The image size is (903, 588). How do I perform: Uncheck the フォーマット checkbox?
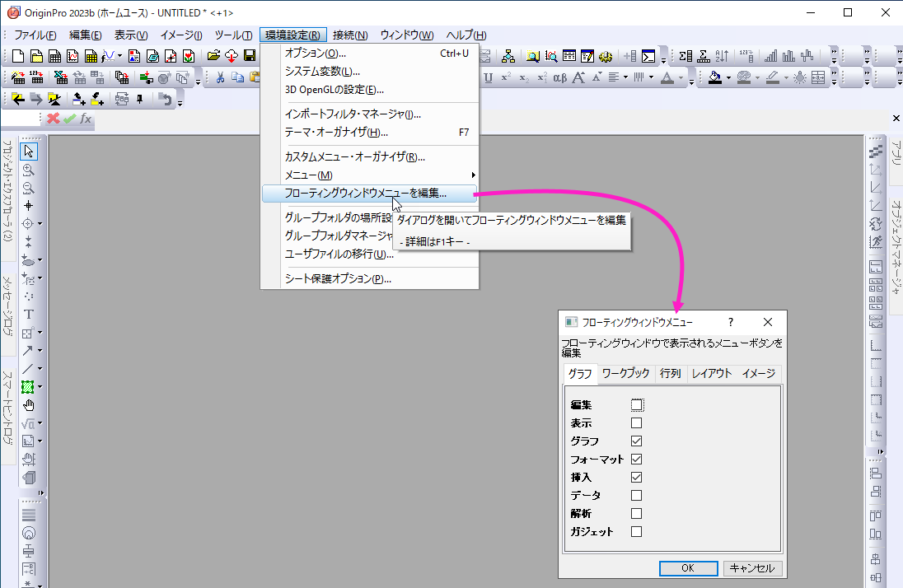click(x=636, y=459)
